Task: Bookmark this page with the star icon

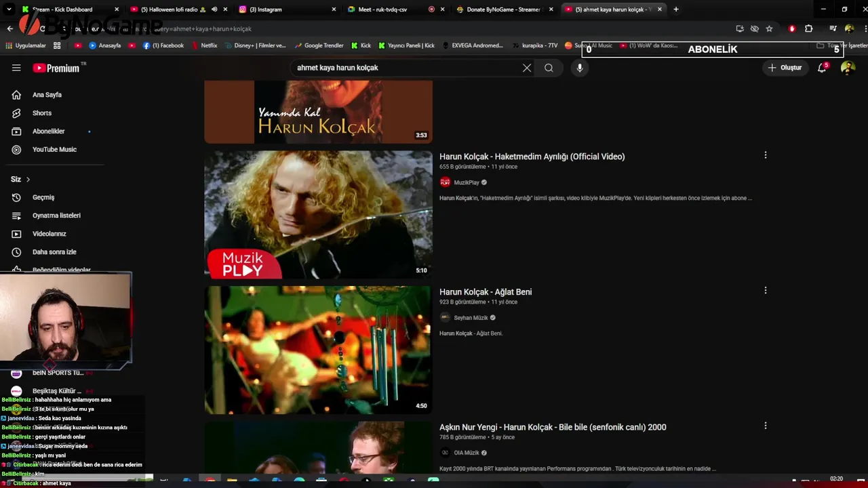Action: coord(769,28)
